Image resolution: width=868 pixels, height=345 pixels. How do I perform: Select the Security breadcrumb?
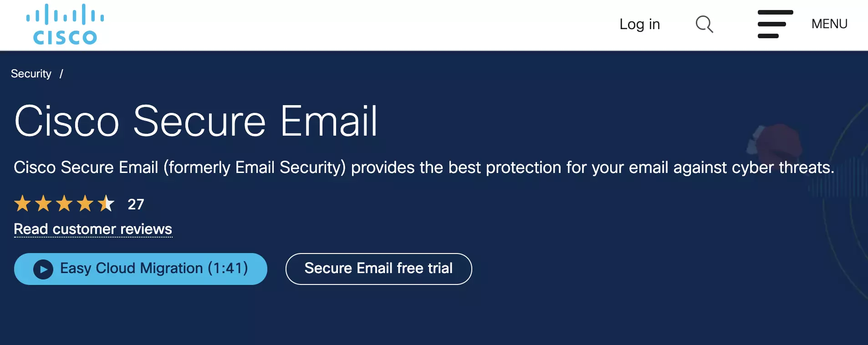pyautogui.click(x=31, y=73)
